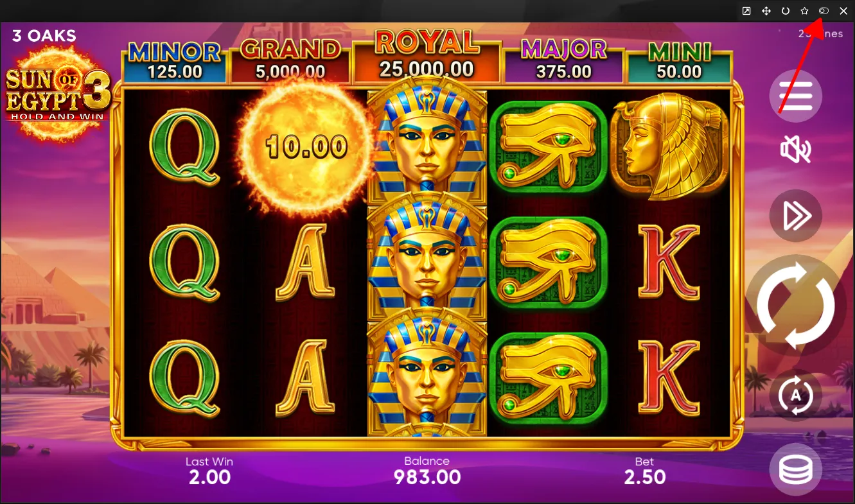The width and height of the screenshot is (855, 504).
Task: Reload the game with the refresh icon
Action: (x=785, y=11)
